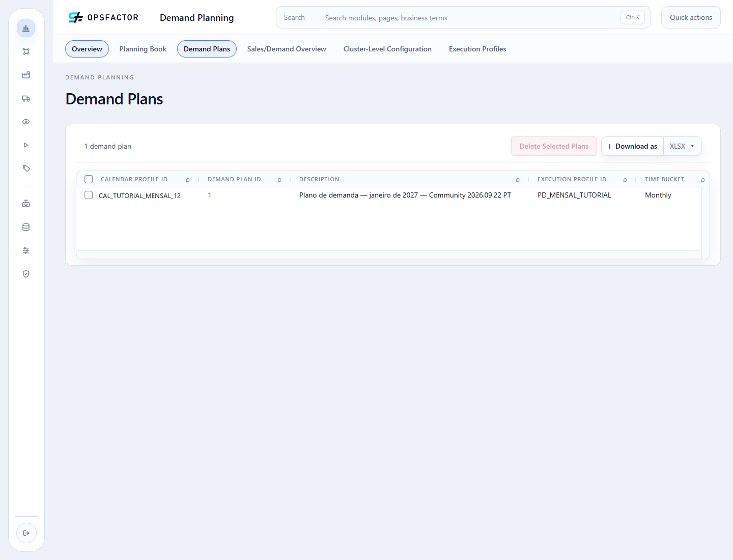Screen dimensions: 733x560
Task: Open the shield check icon in sidebar
Action: (x=26, y=274)
